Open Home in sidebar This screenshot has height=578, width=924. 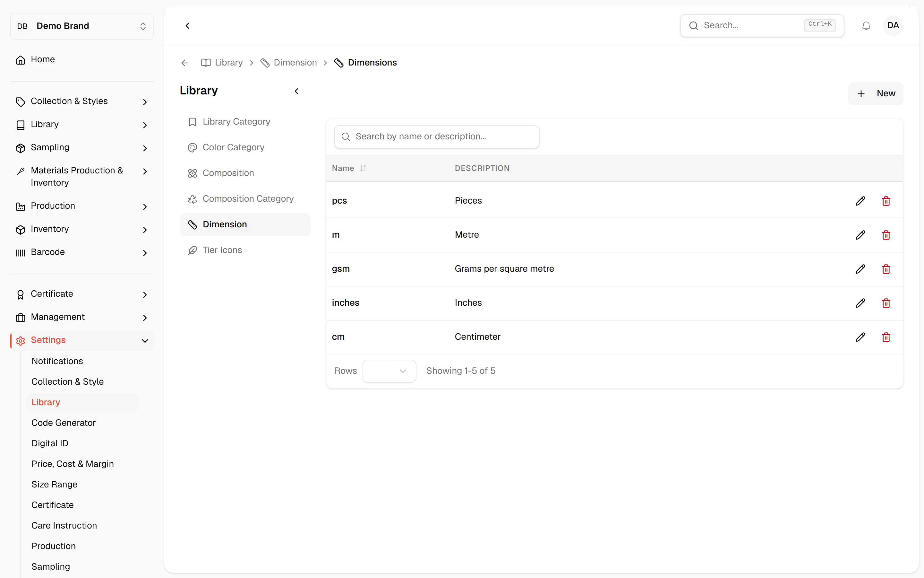(x=82, y=60)
